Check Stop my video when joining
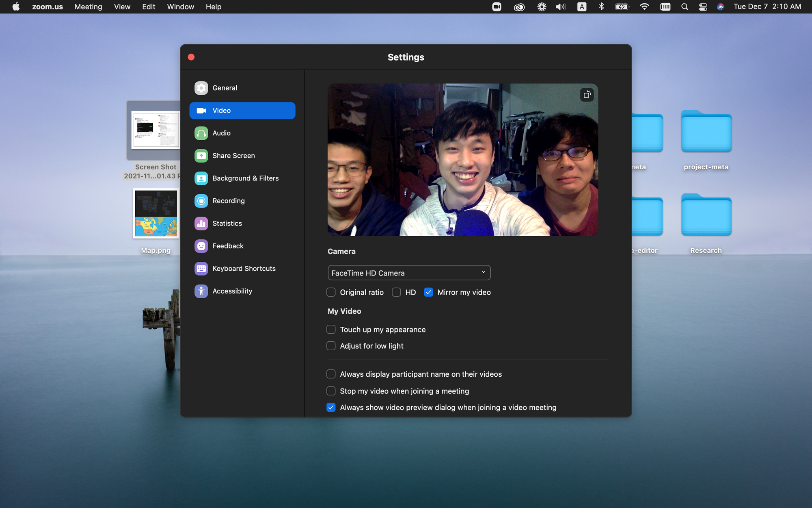Viewport: 812px width, 508px height. (x=331, y=391)
